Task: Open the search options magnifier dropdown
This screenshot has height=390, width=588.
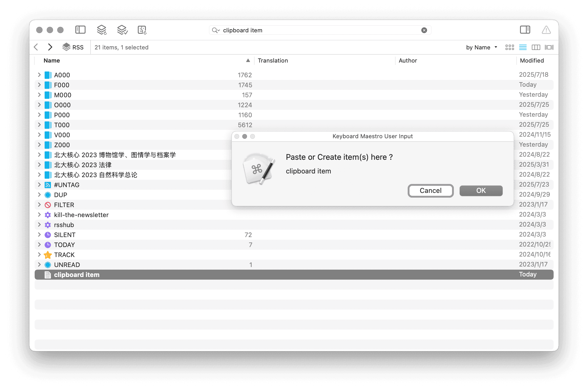Action: coord(216,30)
